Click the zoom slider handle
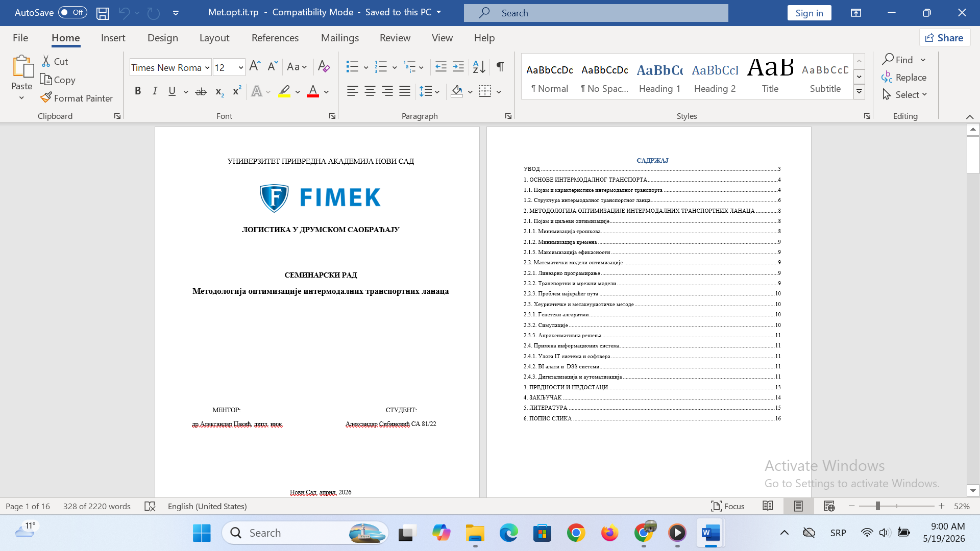The width and height of the screenshot is (980, 551). [877, 506]
